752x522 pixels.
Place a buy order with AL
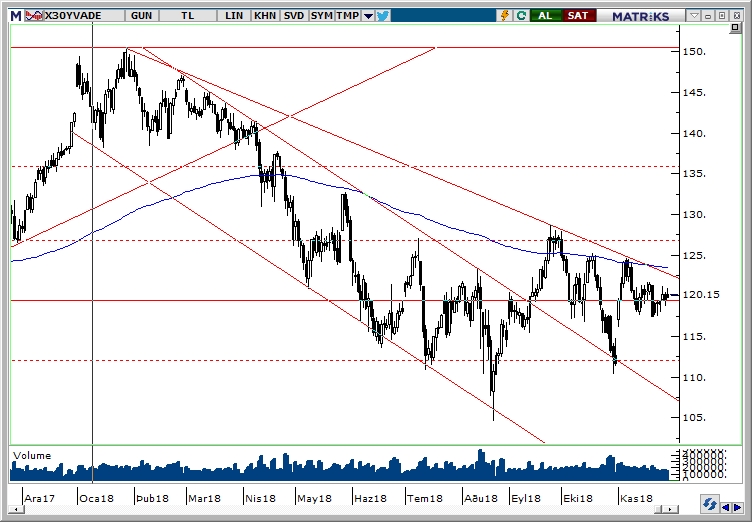(x=545, y=16)
